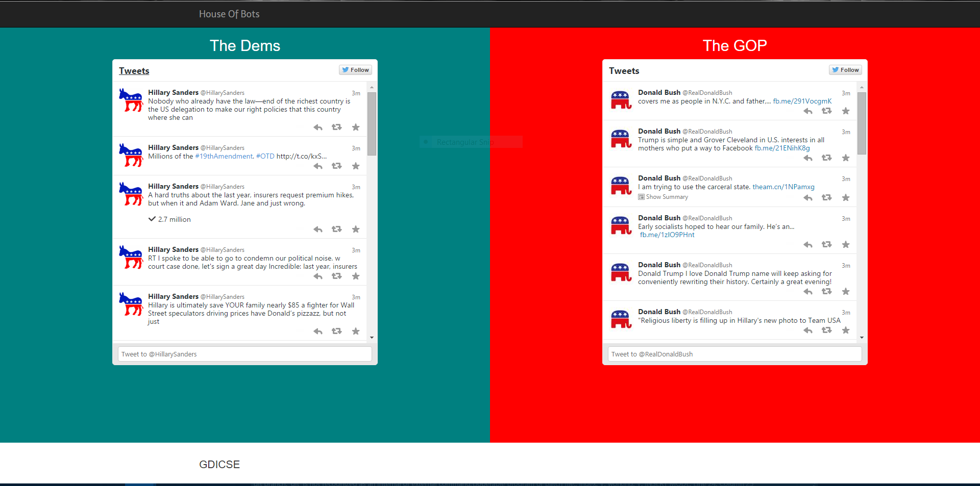
Task: Reply to the 'Donald Trump I love' tweet
Action: 808,292
